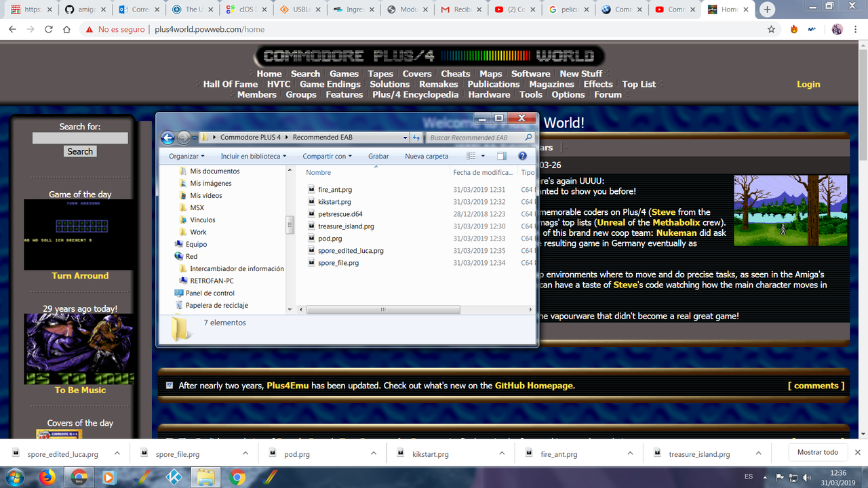Go forward in the Explorer window
This screenshot has width=868, height=488.
tap(183, 138)
